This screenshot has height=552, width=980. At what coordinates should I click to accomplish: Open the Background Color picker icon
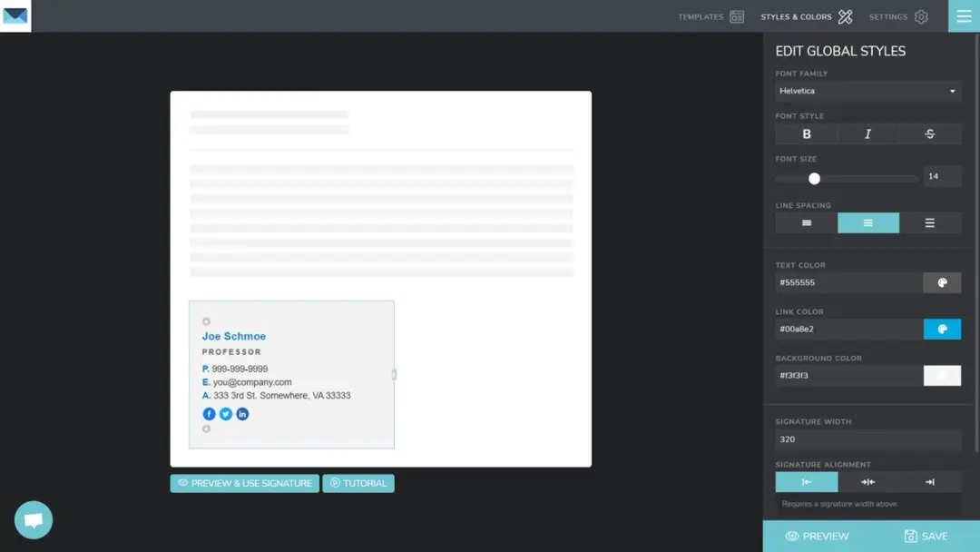tap(942, 375)
